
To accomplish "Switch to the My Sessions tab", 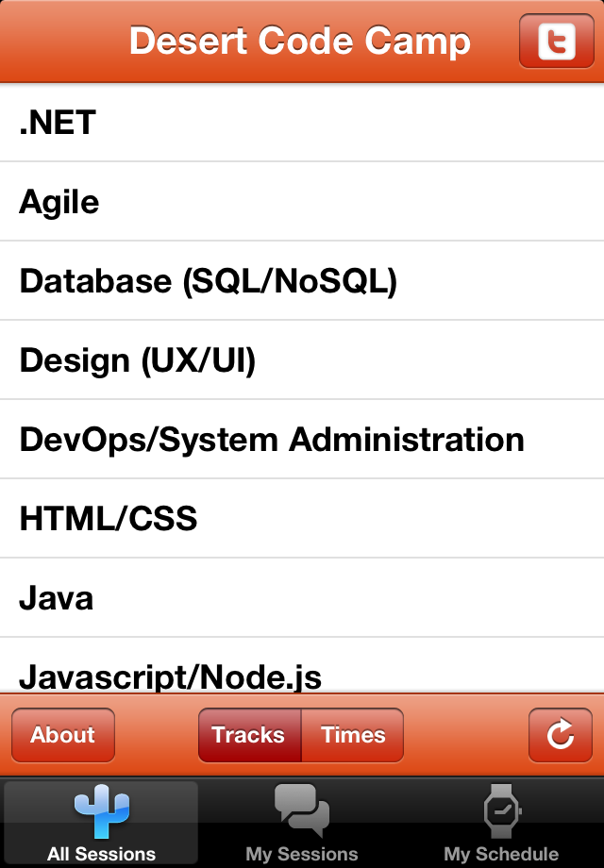I will pyautogui.click(x=302, y=823).
